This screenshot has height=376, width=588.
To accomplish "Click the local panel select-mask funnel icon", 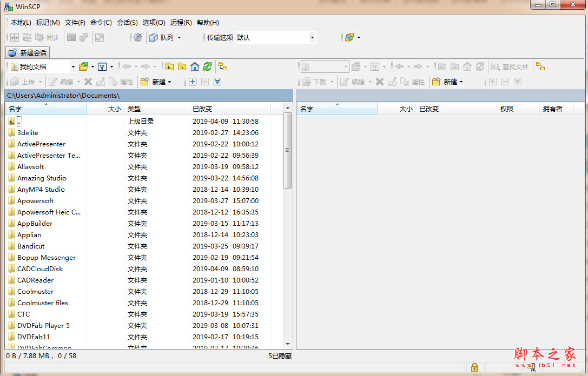I will [217, 82].
